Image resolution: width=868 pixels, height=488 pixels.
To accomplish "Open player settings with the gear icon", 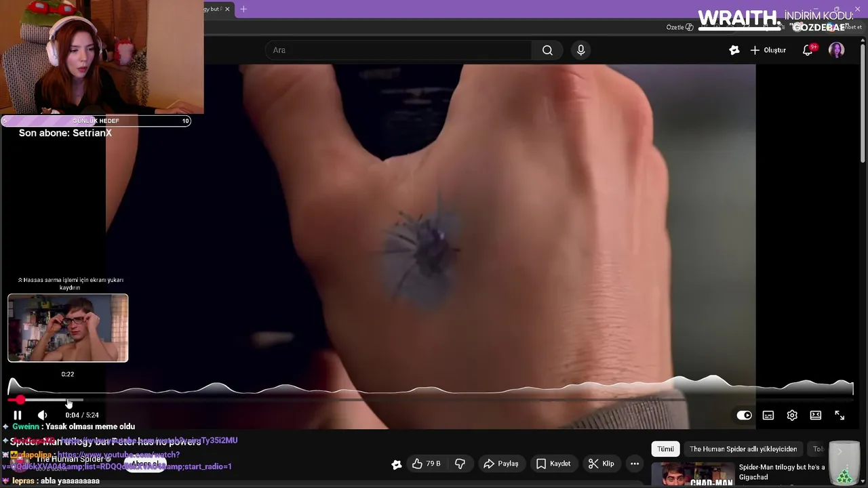I will pos(792,415).
